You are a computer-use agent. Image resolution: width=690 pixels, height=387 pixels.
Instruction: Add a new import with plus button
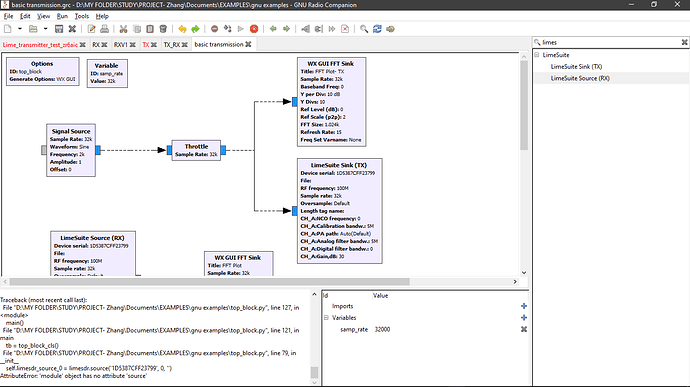tap(524, 306)
